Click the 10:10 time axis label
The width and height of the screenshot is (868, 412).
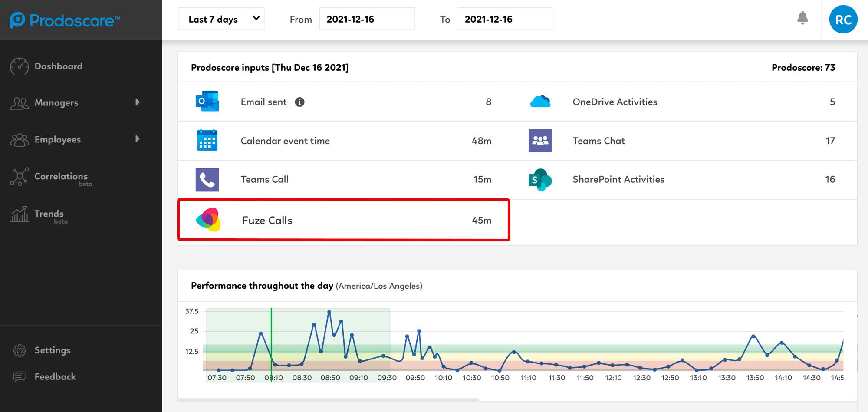pyautogui.click(x=443, y=378)
